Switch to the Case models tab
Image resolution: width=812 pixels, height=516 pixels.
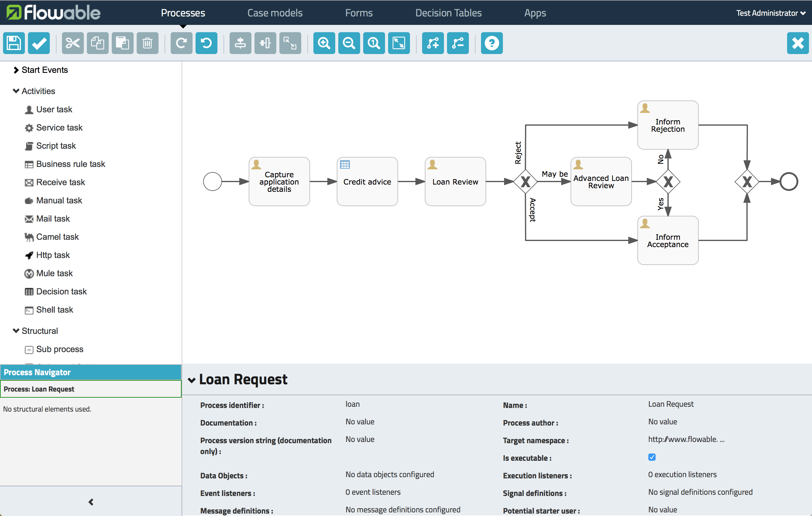coord(275,13)
